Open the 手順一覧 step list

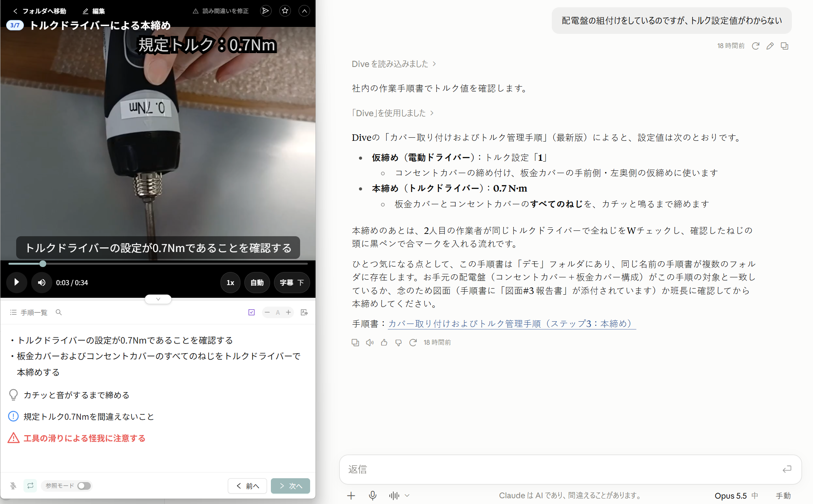[x=29, y=312]
